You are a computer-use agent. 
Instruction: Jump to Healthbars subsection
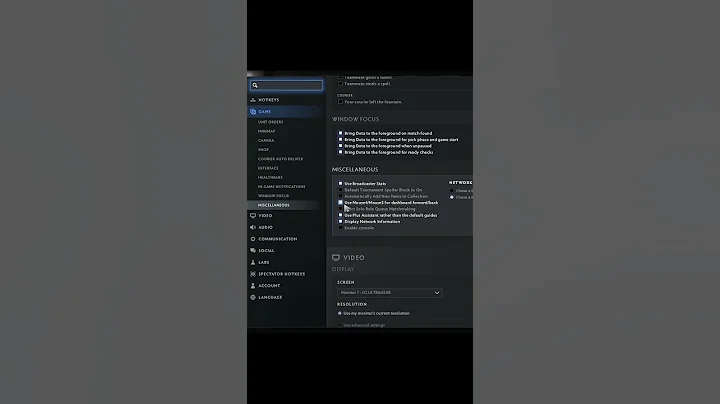(270, 177)
